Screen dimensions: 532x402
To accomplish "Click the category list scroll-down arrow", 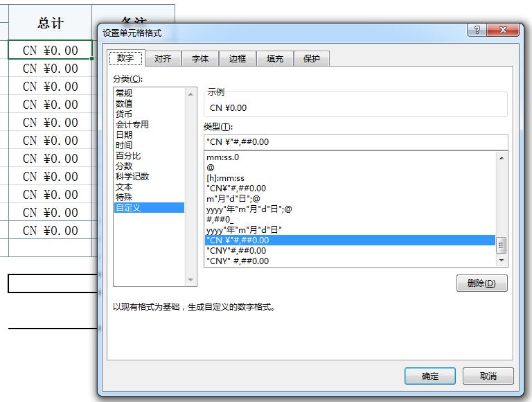I will click(x=190, y=280).
